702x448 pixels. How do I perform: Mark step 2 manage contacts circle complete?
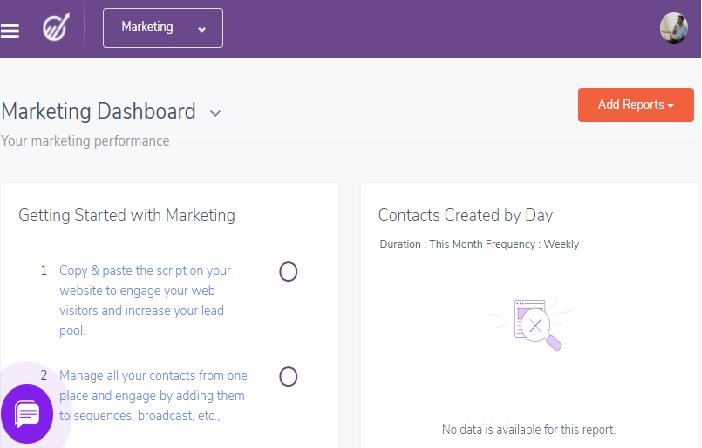[288, 376]
